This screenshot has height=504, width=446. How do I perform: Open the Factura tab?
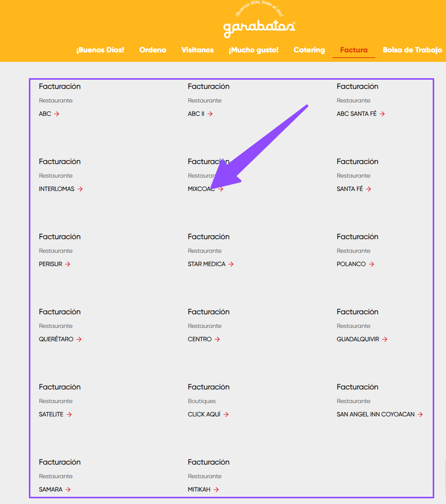pyautogui.click(x=354, y=50)
